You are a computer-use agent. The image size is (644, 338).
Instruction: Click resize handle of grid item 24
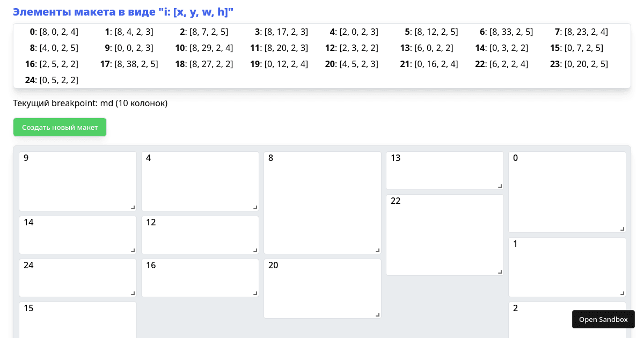[133, 293]
